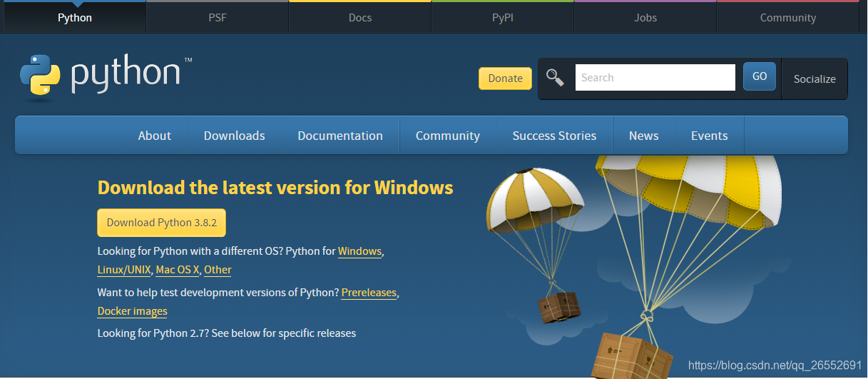Click the GO search button

(760, 76)
